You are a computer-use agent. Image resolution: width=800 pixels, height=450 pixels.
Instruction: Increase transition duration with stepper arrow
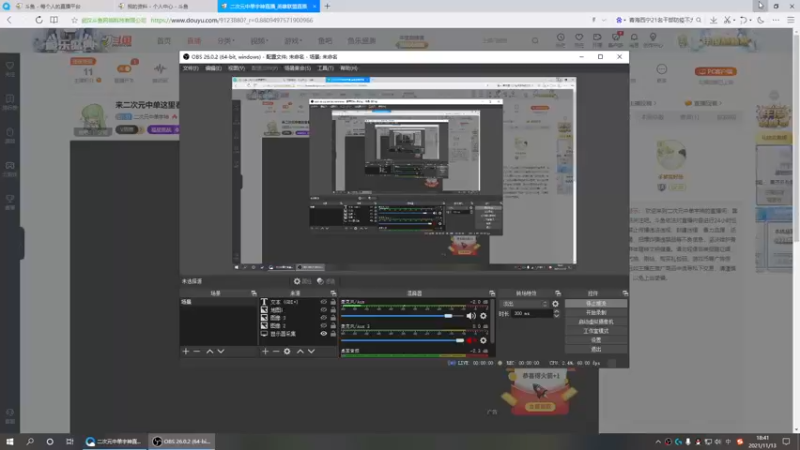tap(557, 311)
